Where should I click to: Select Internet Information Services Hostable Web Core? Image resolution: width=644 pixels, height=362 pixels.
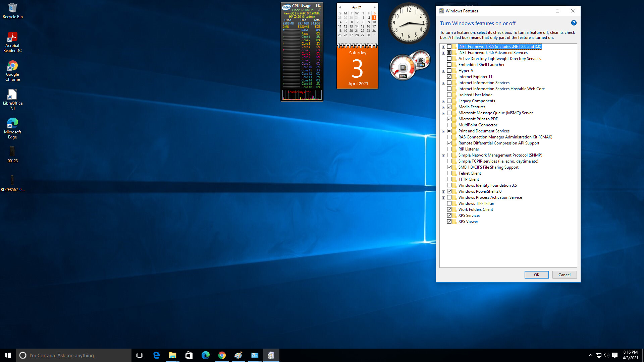(x=501, y=89)
